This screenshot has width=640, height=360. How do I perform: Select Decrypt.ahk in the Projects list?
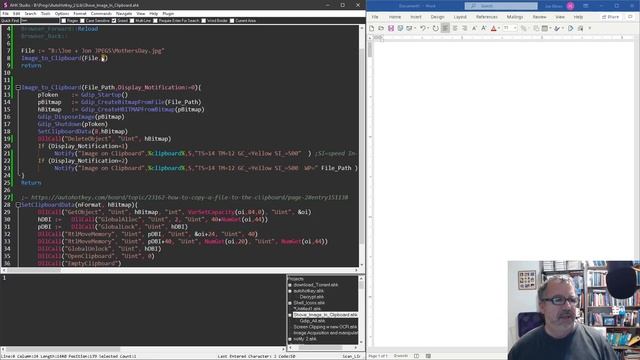pos(311,297)
